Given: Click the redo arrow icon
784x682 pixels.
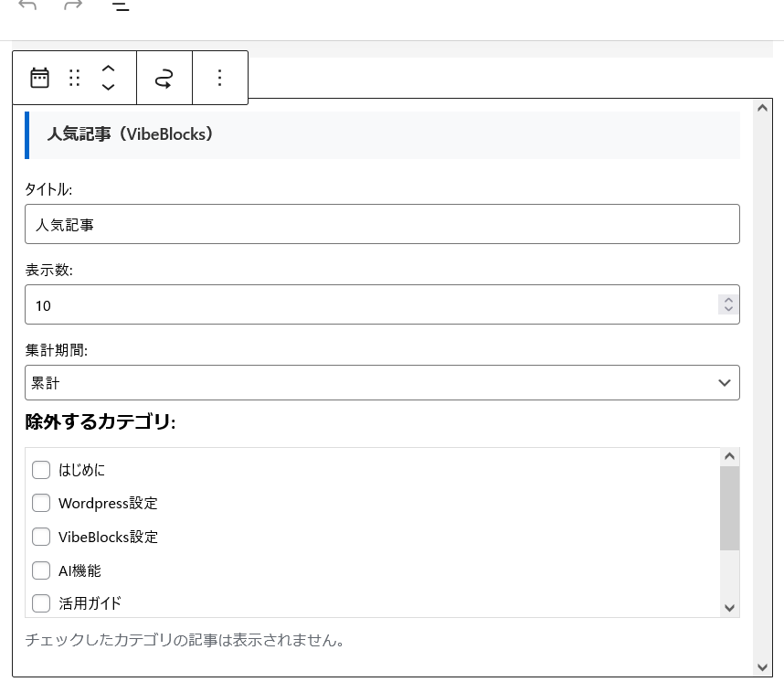Looking at the screenshot, I should pos(73,6).
